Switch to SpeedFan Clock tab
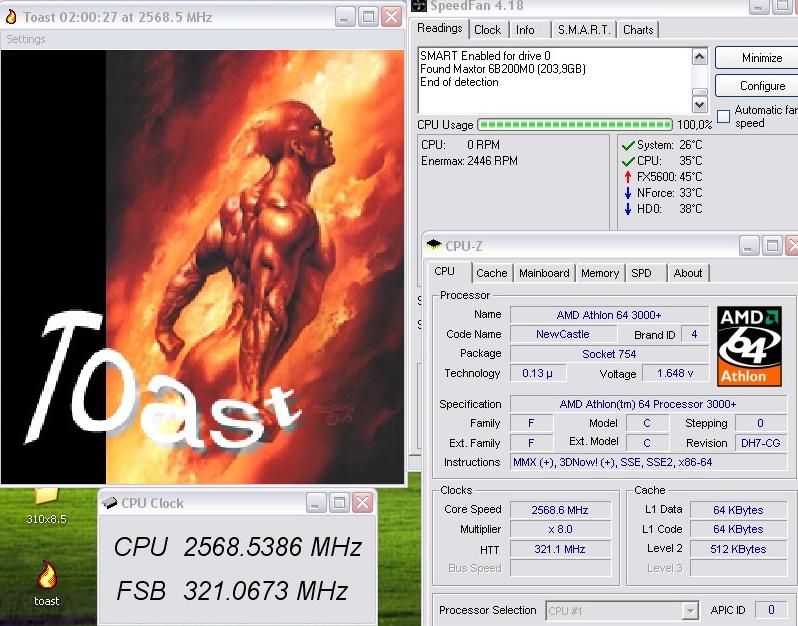Screen dimensions: 798x626 pos(487,30)
